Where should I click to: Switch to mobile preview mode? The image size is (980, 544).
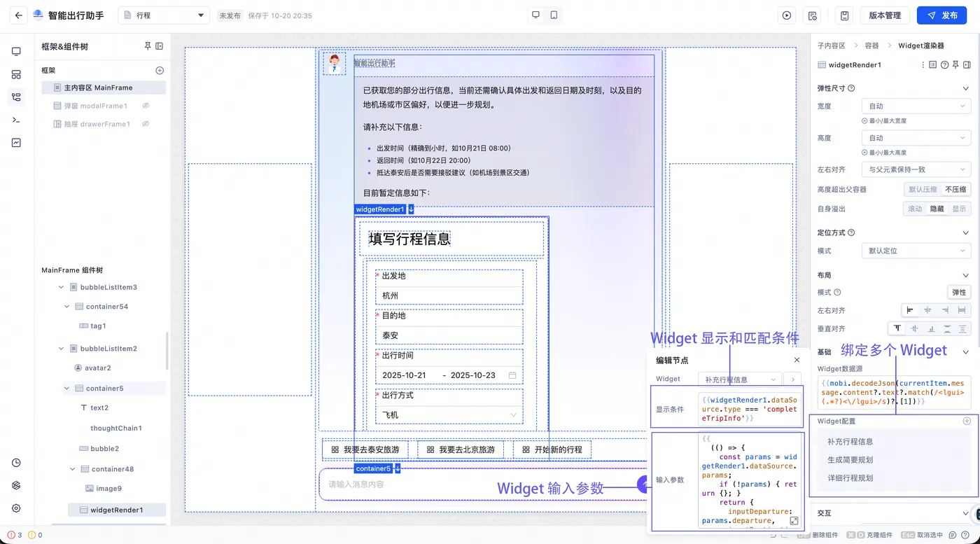(554, 15)
